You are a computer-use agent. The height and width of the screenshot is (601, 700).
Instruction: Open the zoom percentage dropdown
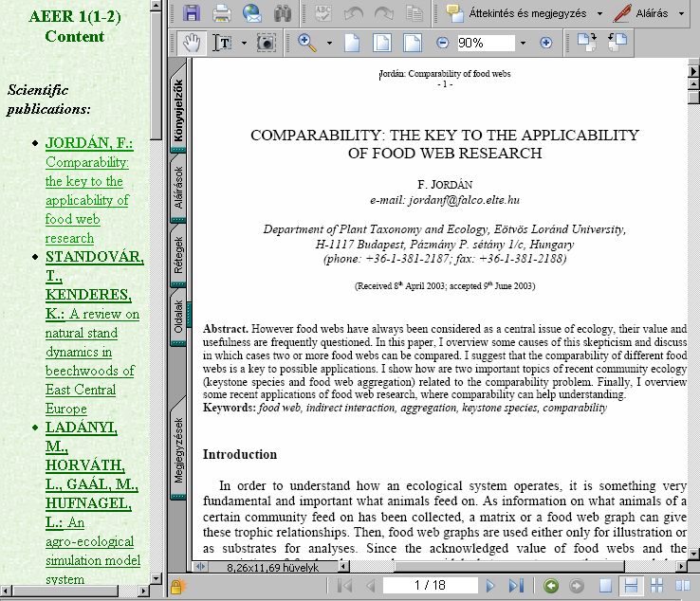click(523, 44)
